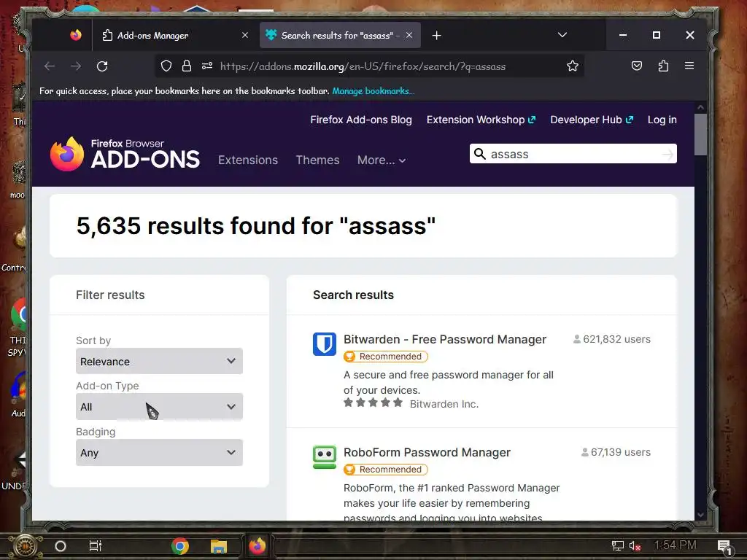The height and width of the screenshot is (560, 747).
Task: Click the RoboForm robot icon
Action: (325, 457)
